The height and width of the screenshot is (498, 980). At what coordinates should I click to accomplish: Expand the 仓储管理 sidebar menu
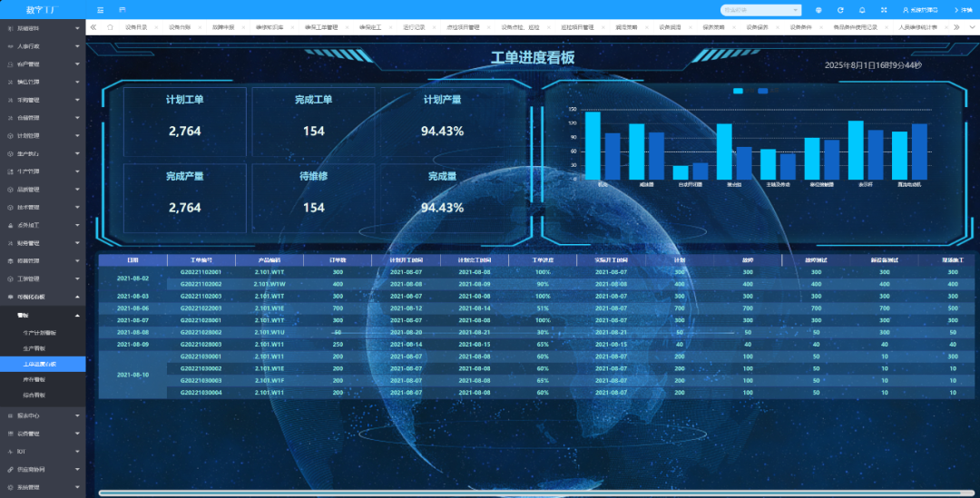[44, 118]
